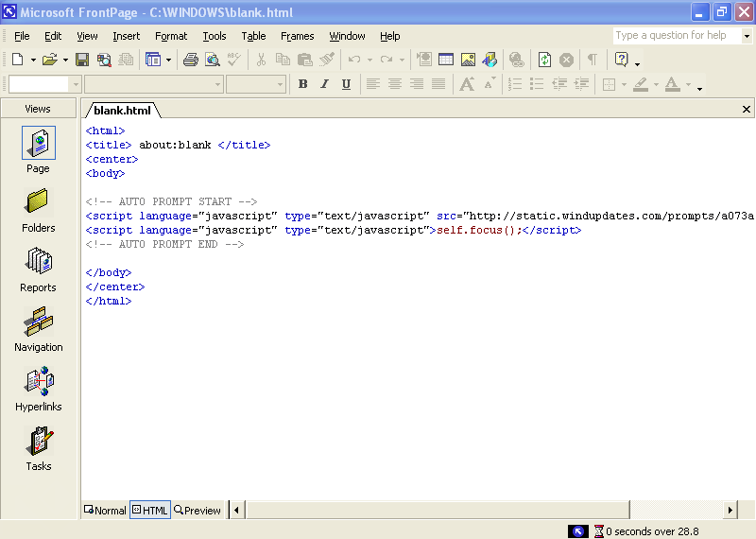Open Microsoft FrontPage Help icon
The image size is (756, 539).
pyautogui.click(x=622, y=60)
